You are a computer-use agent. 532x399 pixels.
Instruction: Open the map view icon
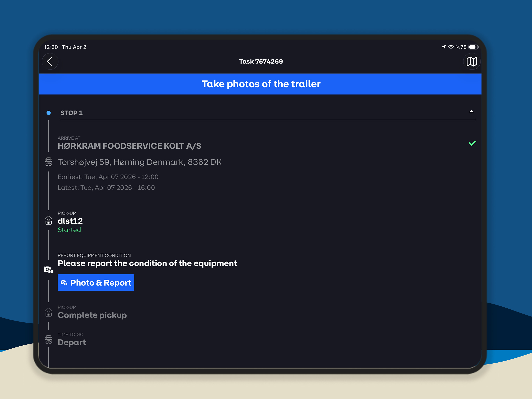[472, 61]
